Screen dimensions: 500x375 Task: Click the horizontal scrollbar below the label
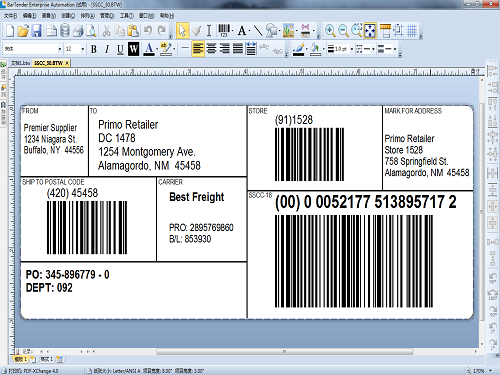click(x=285, y=351)
